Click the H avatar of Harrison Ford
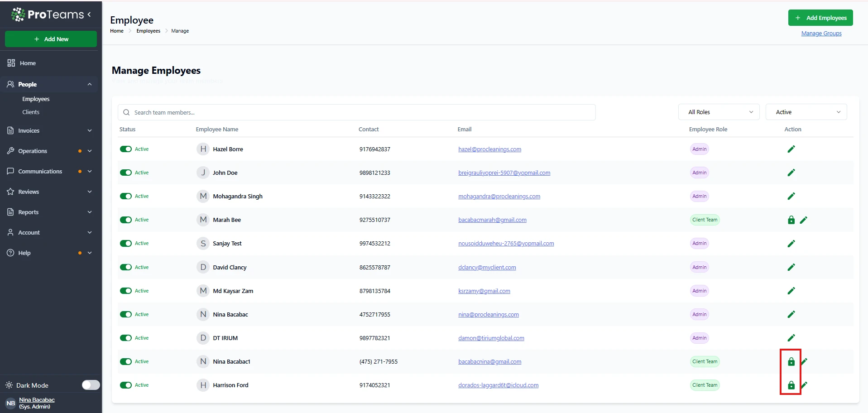The width and height of the screenshot is (868, 413). [x=203, y=385]
